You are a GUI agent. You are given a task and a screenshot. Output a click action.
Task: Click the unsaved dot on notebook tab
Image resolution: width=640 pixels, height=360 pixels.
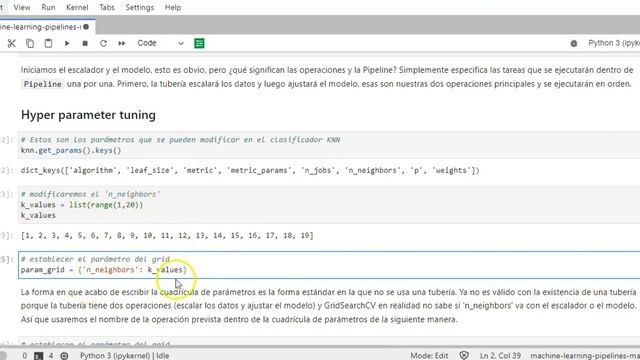click(86, 27)
